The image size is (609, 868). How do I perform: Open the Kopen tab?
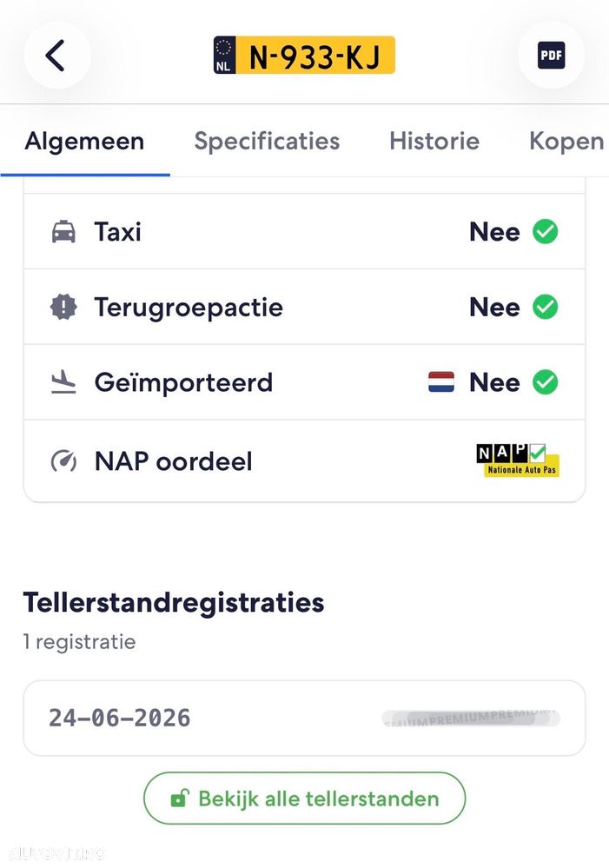click(x=566, y=141)
